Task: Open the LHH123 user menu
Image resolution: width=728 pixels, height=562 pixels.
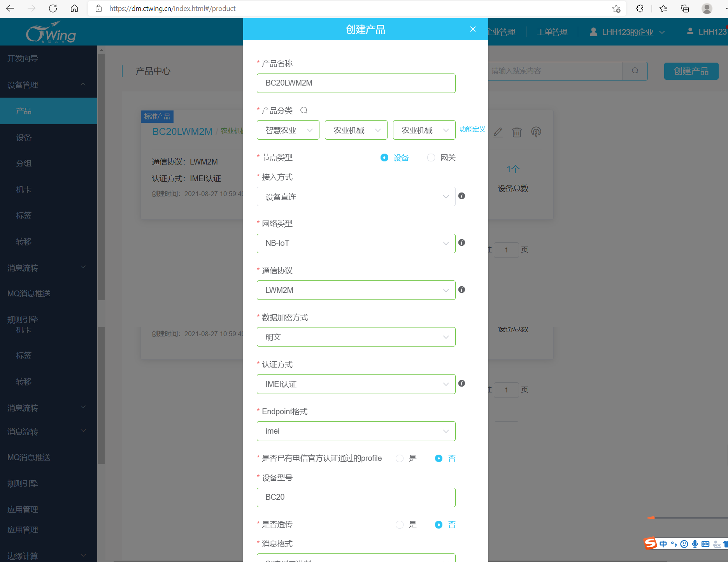Action: click(707, 32)
